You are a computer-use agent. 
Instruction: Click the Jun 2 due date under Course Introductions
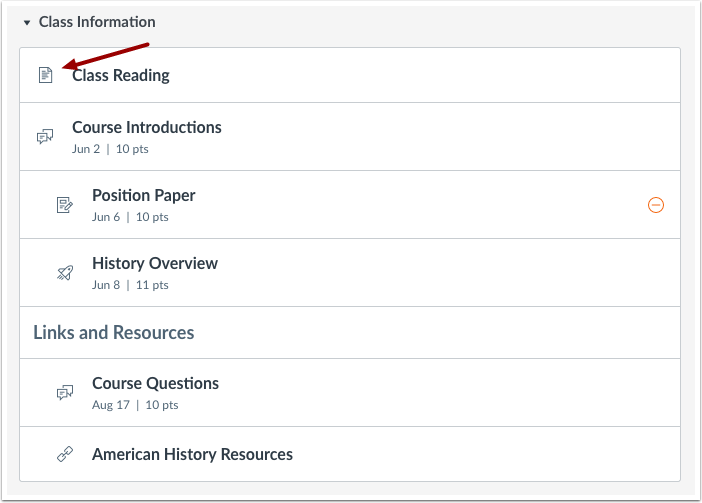pos(86,149)
